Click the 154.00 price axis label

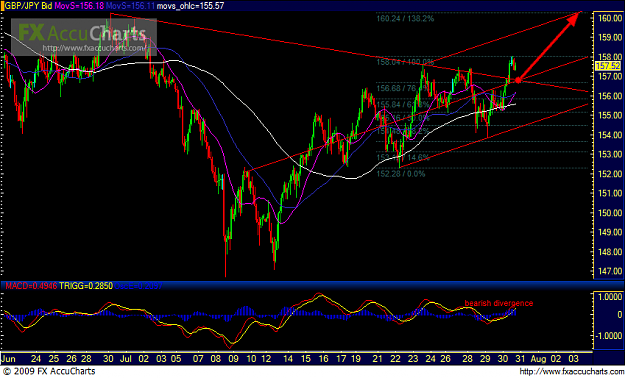pyautogui.click(x=610, y=135)
